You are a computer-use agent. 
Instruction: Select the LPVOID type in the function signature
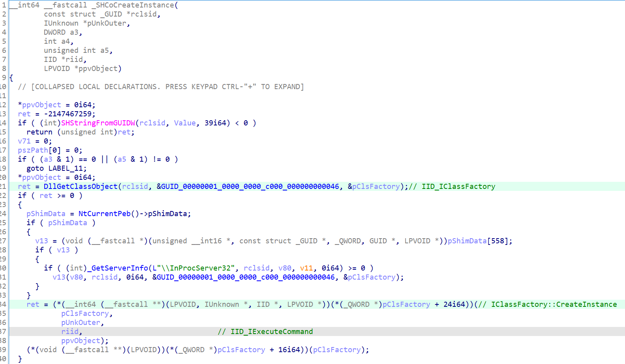56,69
